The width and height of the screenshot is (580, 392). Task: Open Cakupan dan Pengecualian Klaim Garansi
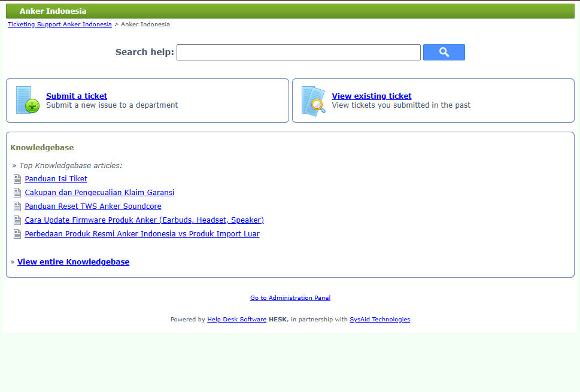pos(99,192)
